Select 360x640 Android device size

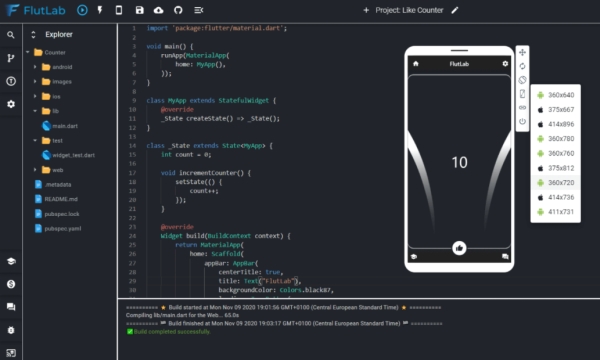[556, 95]
